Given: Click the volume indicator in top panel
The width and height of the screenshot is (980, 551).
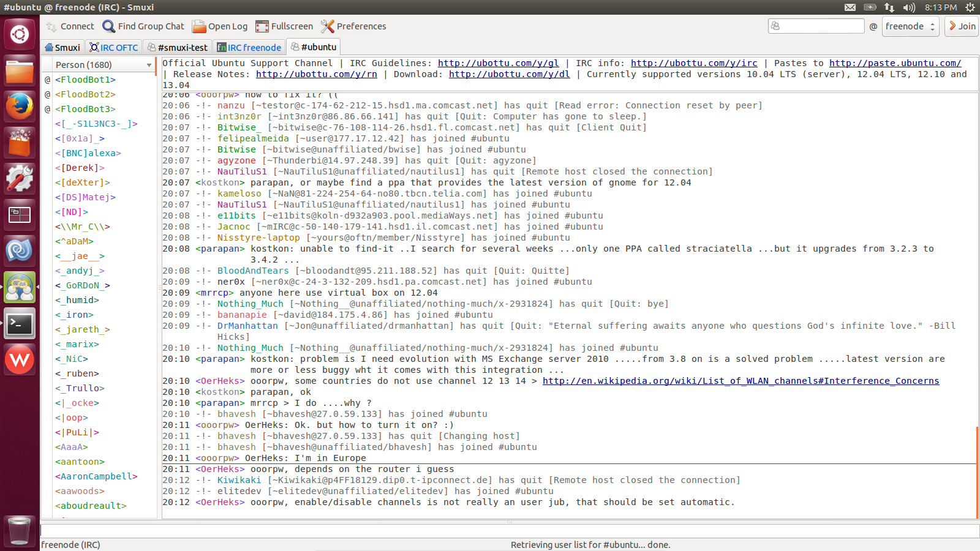Looking at the screenshot, I should point(909,7).
